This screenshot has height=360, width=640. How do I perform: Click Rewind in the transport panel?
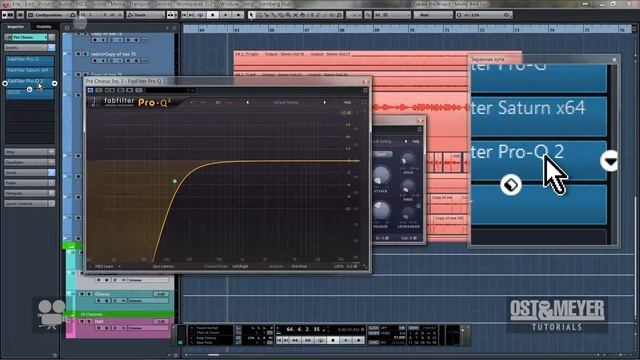pos(295,340)
